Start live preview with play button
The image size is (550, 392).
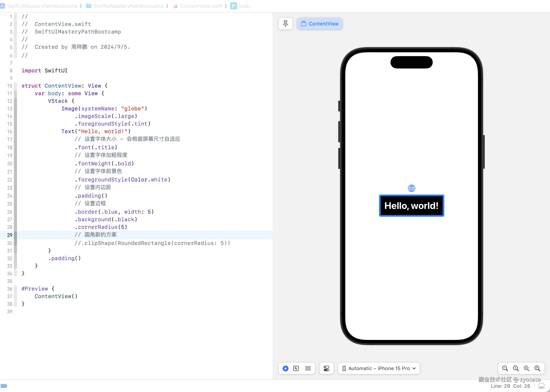point(285,368)
